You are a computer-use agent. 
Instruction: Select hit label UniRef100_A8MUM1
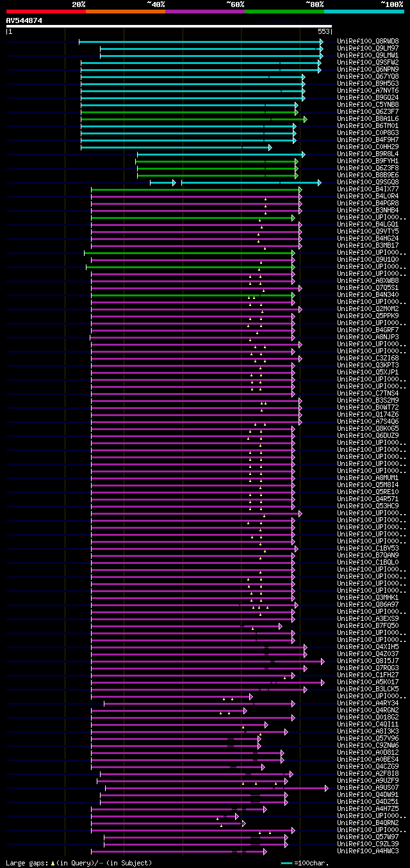(x=368, y=478)
